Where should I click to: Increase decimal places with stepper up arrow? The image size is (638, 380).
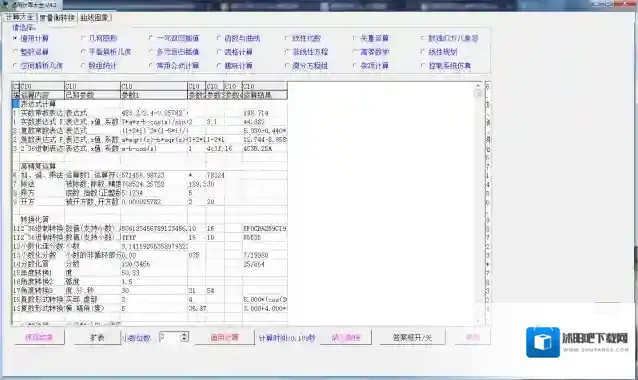[184, 334]
